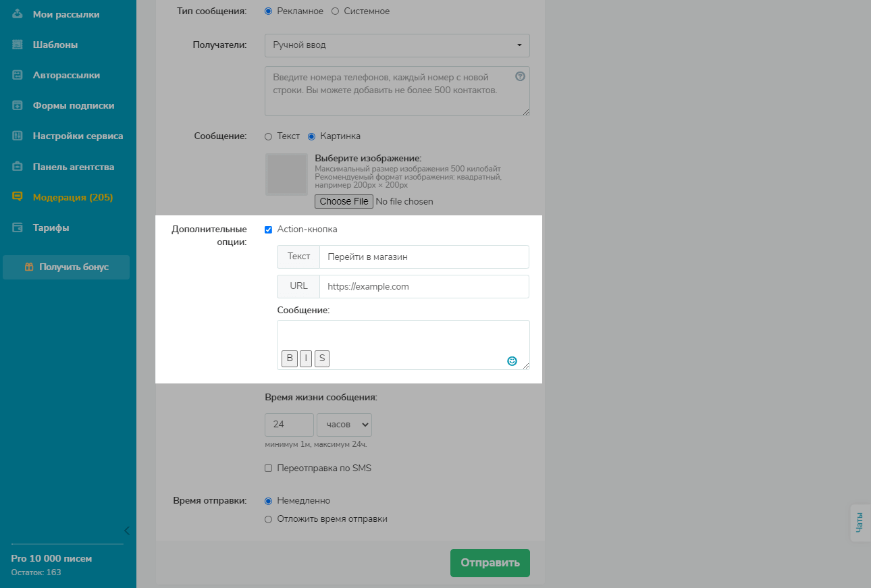871x588 pixels.
Task: Uncheck the Action-кнопка checkbox
Action: 268,230
